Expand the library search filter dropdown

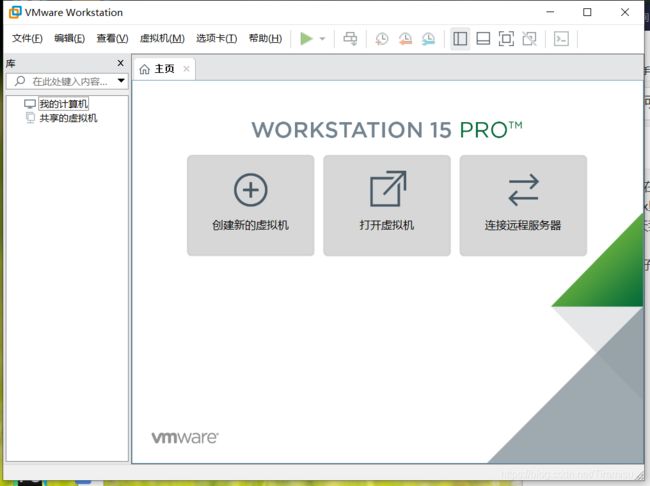click(121, 80)
